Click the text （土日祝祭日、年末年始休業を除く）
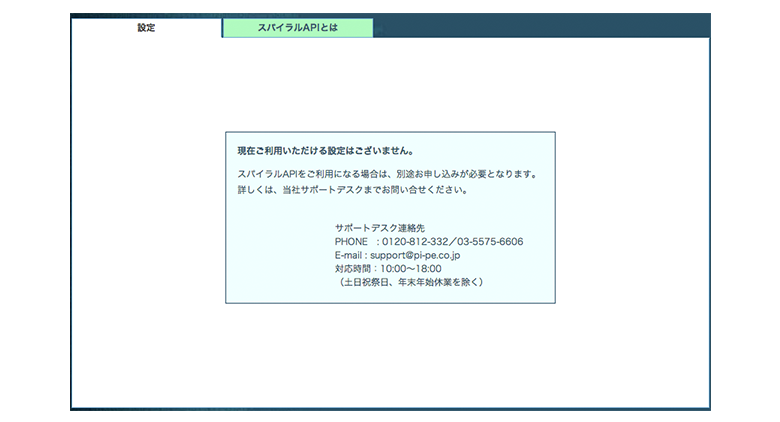 point(410,282)
